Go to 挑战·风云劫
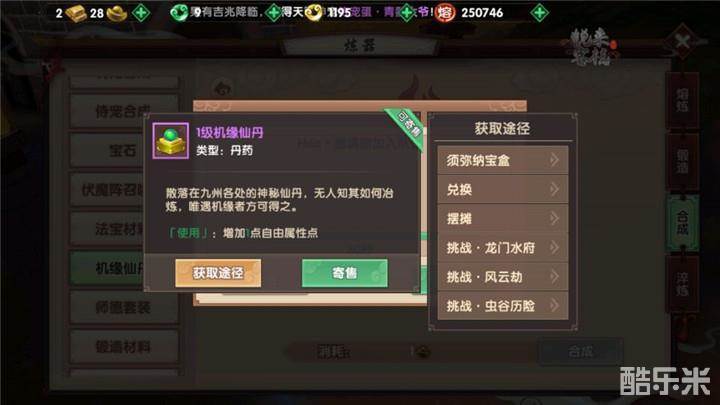 click(x=503, y=276)
